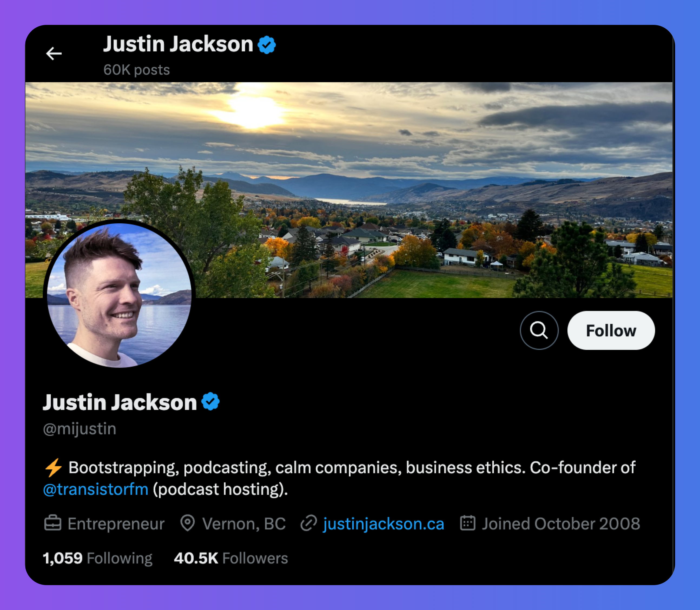Follow Justin Jackson
Image resolution: width=700 pixels, height=610 pixels.
[611, 330]
